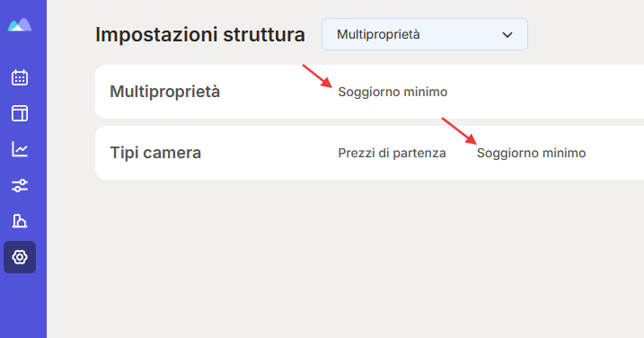Viewport: 644px width, 338px height.
Task: Click the Multiproprietà section heading
Action: point(164,92)
